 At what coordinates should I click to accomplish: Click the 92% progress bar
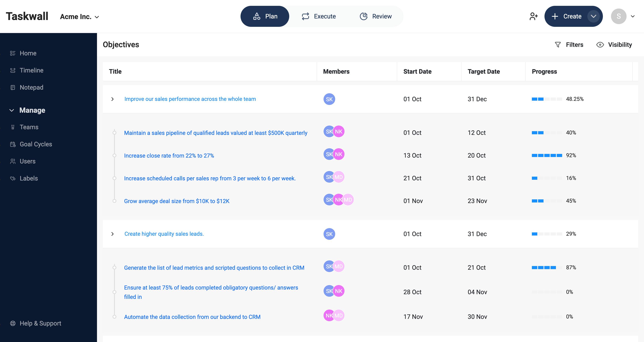(547, 155)
